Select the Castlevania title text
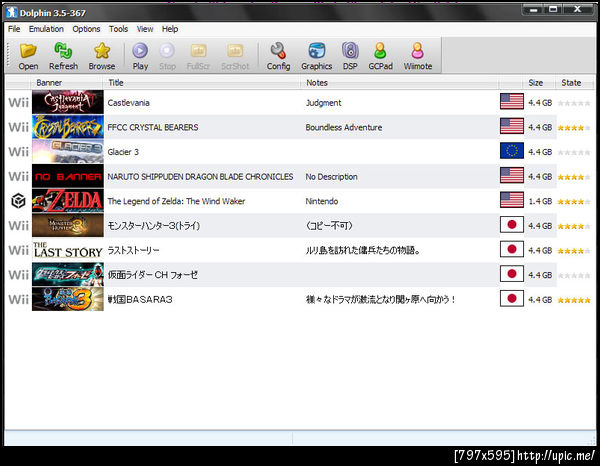This screenshot has height=466, width=600. [x=129, y=103]
